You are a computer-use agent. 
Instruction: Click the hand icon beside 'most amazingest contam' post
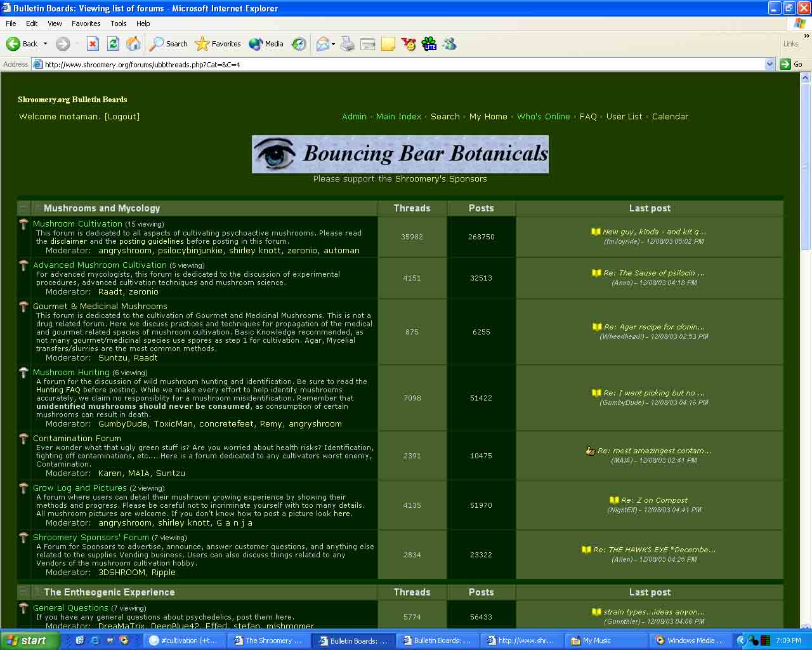[x=590, y=451]
